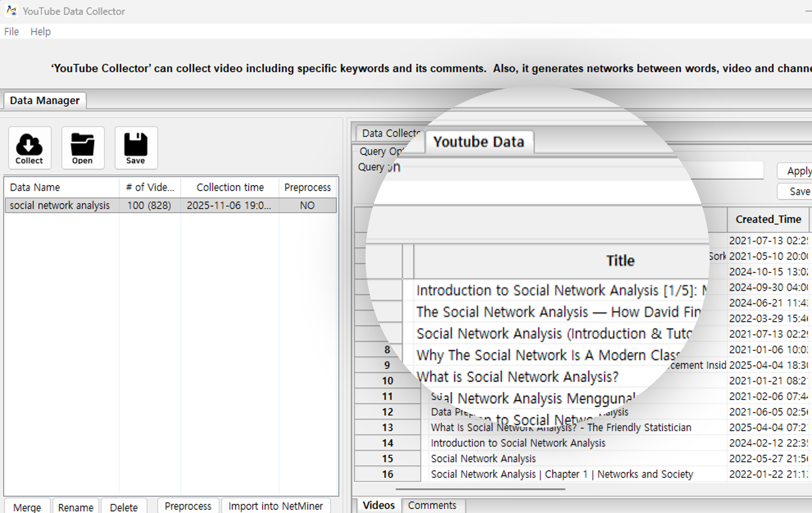Select the 'social network analysis' data row
812x513 pixels.
(x=171, y=205)
